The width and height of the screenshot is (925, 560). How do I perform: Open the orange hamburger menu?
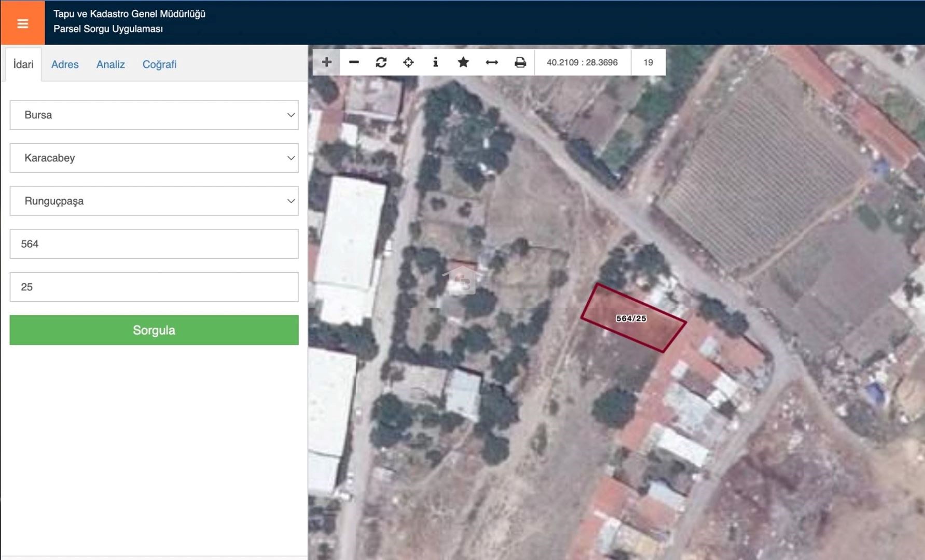pos(22,23)
